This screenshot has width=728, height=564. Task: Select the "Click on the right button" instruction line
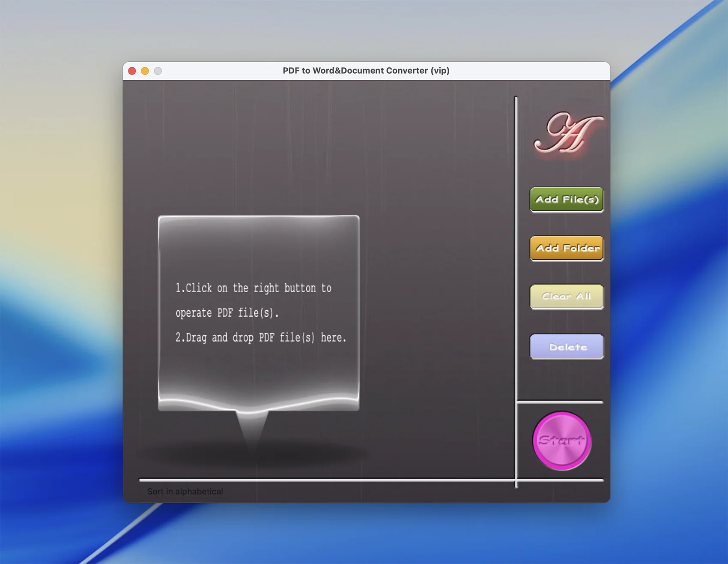point(253,288)
